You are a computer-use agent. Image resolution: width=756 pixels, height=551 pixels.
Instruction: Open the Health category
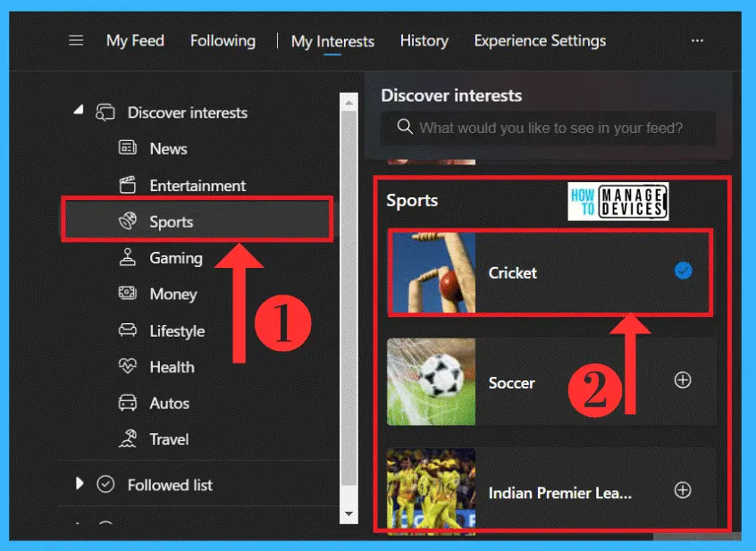tap(172, 367)
